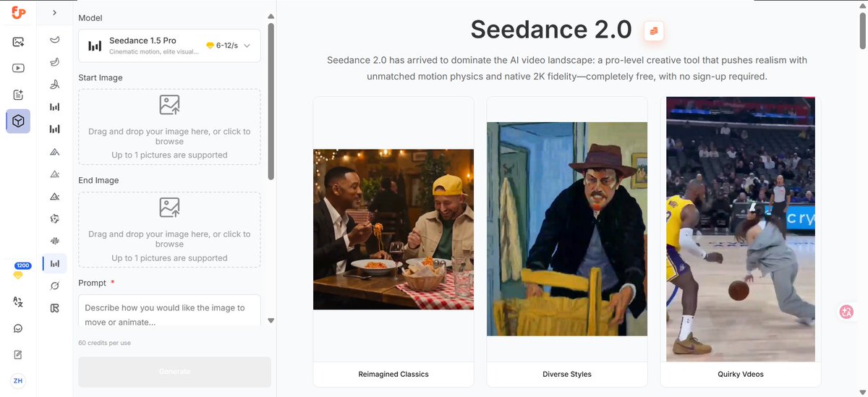The image size is (868, 397).
Task: Open the chat bubble feedback icon
Action: point(18,328)
